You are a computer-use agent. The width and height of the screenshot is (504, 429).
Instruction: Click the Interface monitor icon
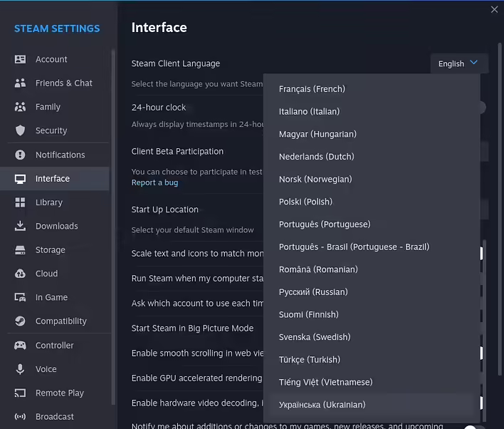20,179
